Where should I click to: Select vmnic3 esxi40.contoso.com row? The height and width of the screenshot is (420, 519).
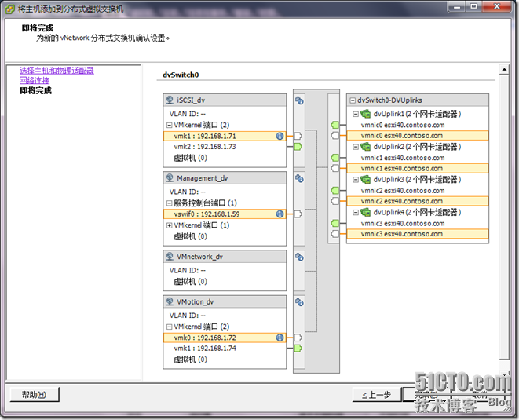(418, 223)
